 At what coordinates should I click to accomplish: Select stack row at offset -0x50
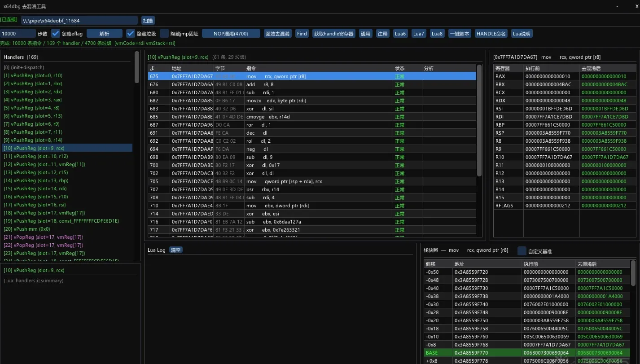point(527,272)
